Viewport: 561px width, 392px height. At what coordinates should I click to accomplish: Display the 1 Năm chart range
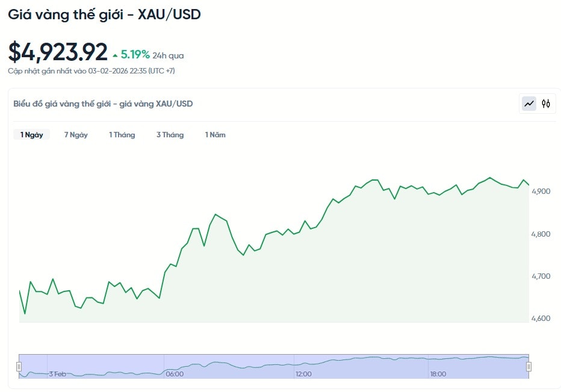coord(215,135)
